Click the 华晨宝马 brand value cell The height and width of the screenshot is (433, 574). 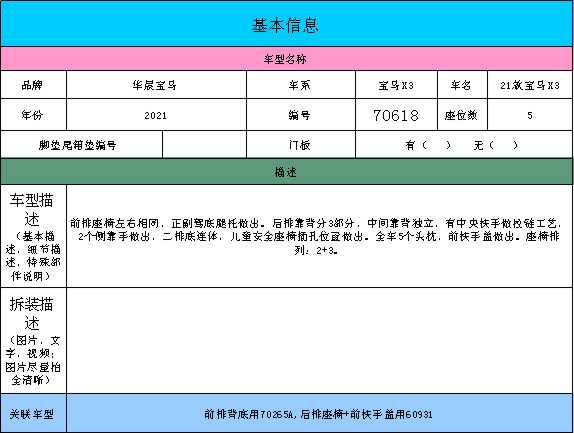pyautogui.click(x=156, y=85)
